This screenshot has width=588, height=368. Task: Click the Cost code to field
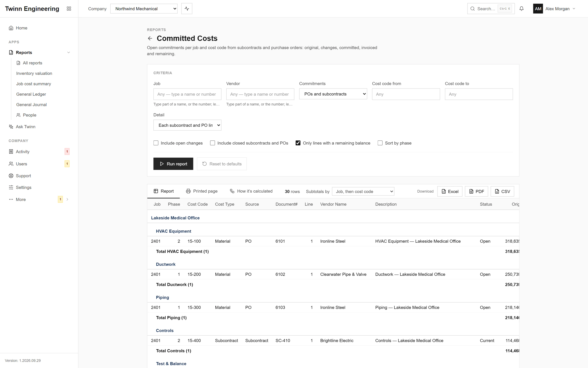(479, 94)
